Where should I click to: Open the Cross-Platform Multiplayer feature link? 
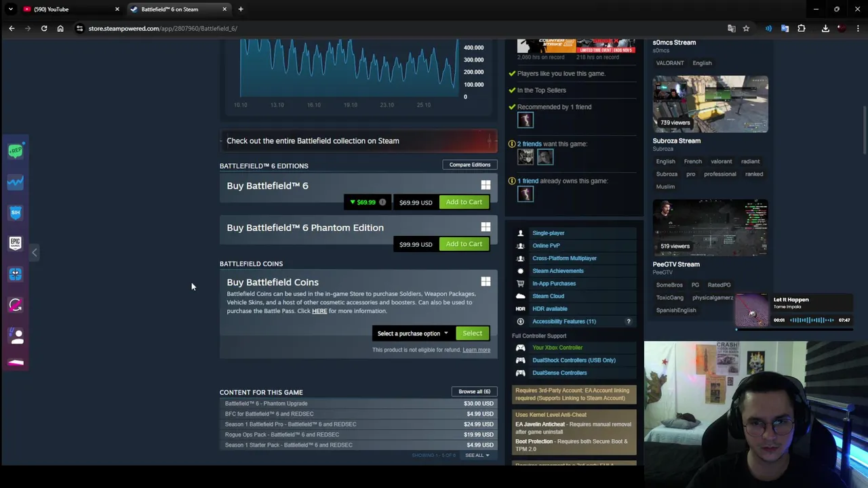click(564, 258)
